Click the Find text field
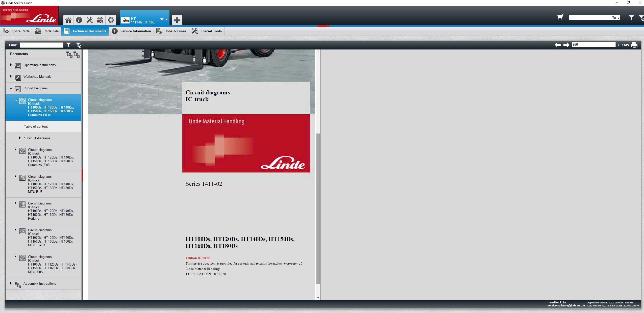This screenshot has height=313, width=644. 41,45
